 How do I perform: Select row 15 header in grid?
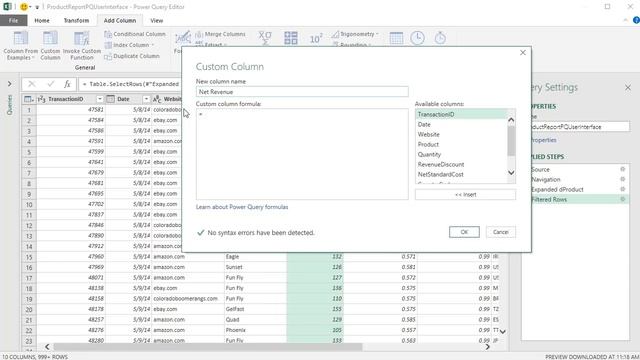click(x=29, y=257)
